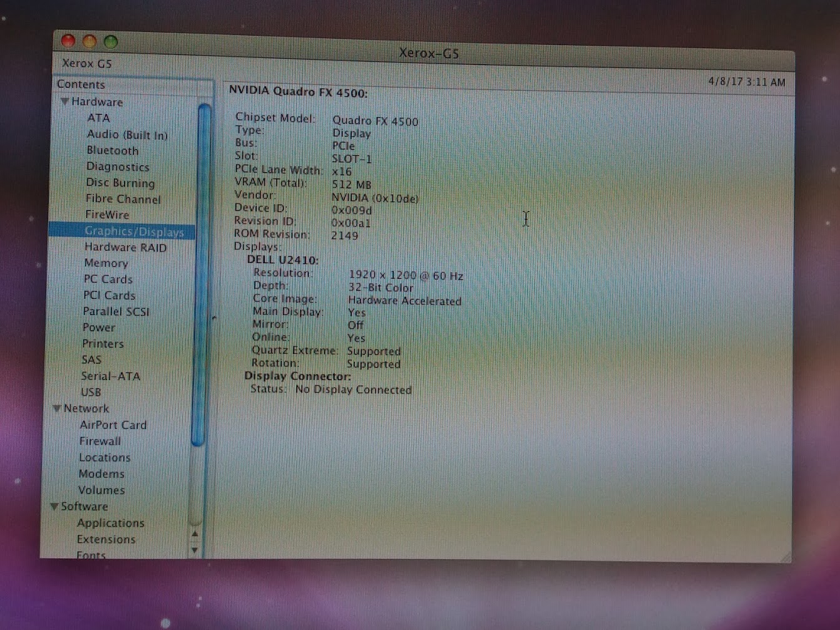Select Firewall under Network
The height and width of the screenshot is (630, 840).
click(100, 441)
